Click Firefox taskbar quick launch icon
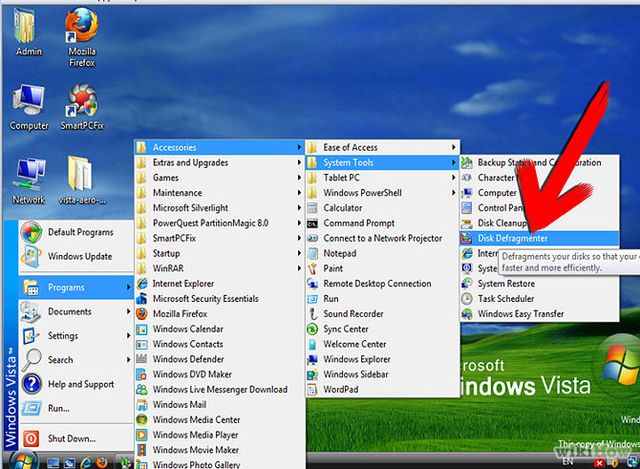Image resolution: width=640 pixels, height=469 pixels. point(102,462)
